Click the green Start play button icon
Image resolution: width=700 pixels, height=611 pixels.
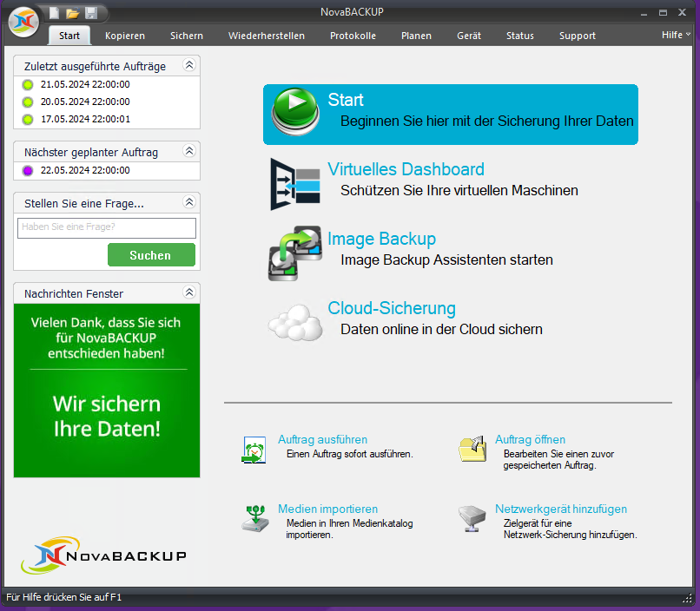pyautogui.click(x=296, y=113)
